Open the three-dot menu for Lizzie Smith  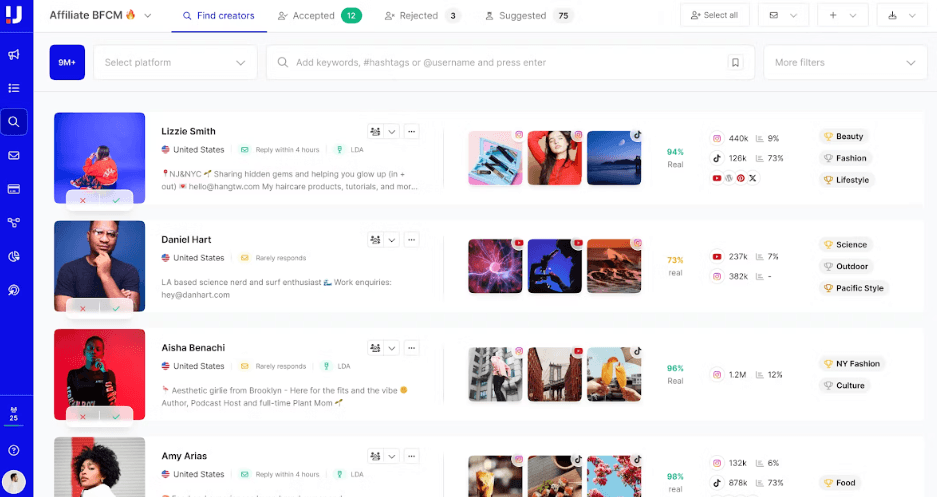(412, 131)
